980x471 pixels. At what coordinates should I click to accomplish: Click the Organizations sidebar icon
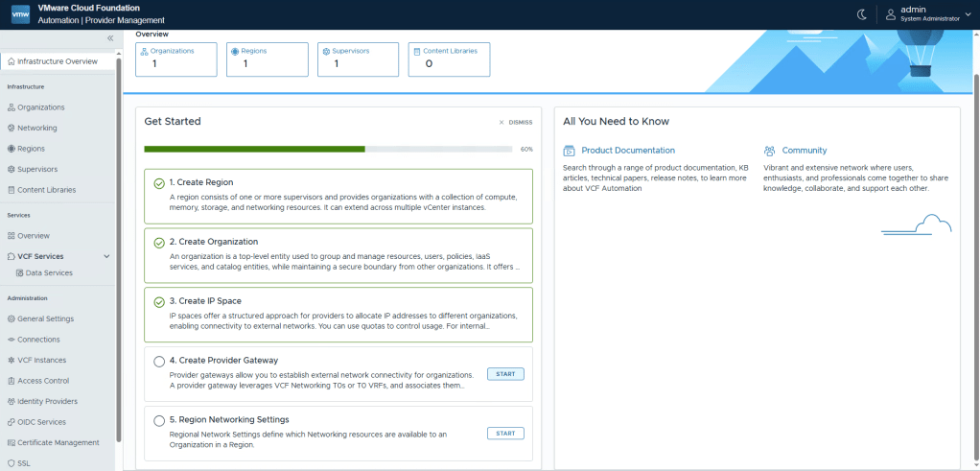pos(12,107)
